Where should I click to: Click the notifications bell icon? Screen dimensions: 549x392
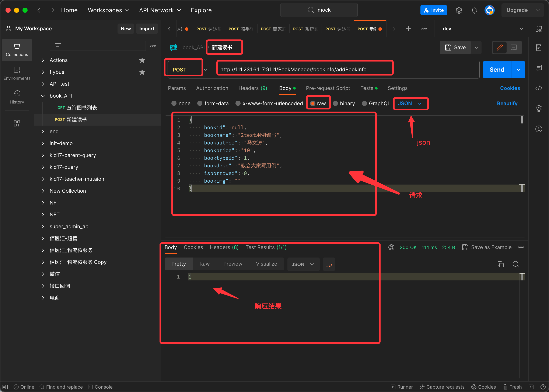point(474,10)
